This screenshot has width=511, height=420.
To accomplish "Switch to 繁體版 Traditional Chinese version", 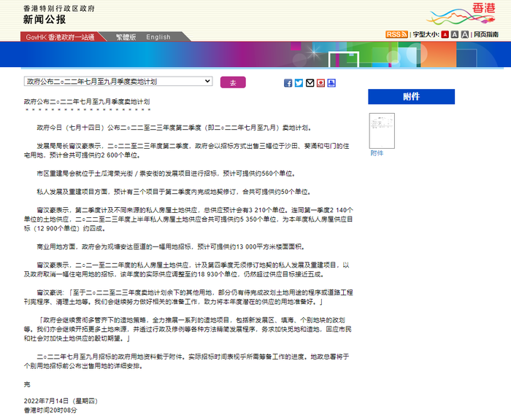I will [126, 37].
